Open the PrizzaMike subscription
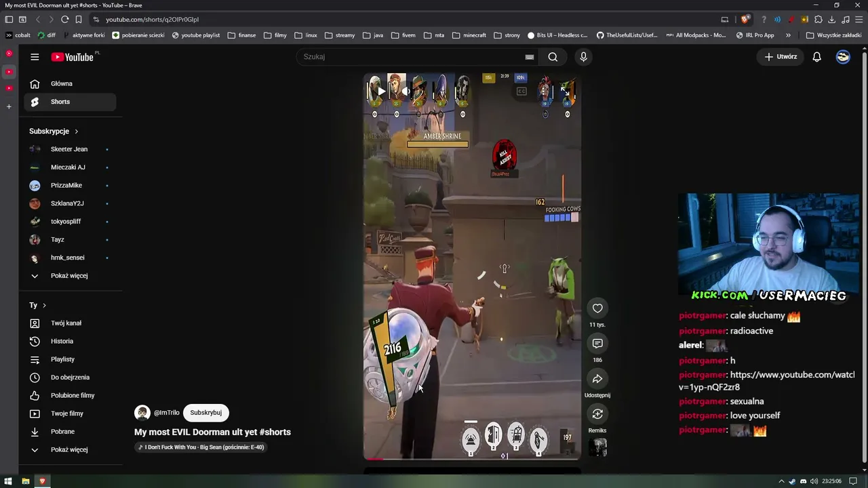This screenshot has height=488, width=868. (70, 186)
